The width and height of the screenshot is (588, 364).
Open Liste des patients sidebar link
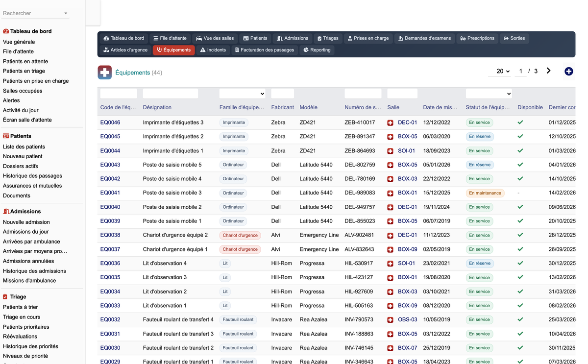(x=24, y=146)
